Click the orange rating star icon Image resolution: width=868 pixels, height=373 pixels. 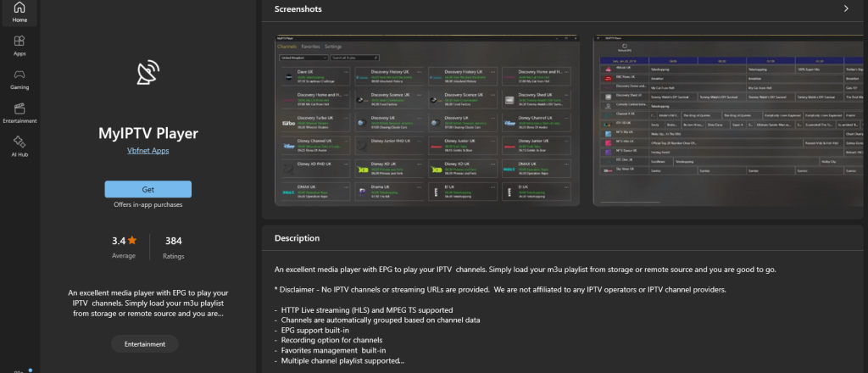coord(132,241)
